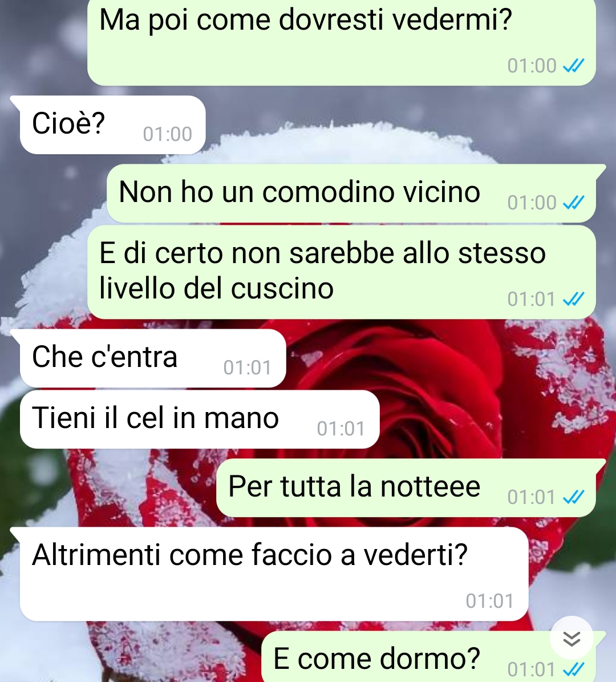The image size is (616, 682).
Task: Tap blue ticks on 'Non ho un comodino vicino'
Action: [x=573, y=202]
